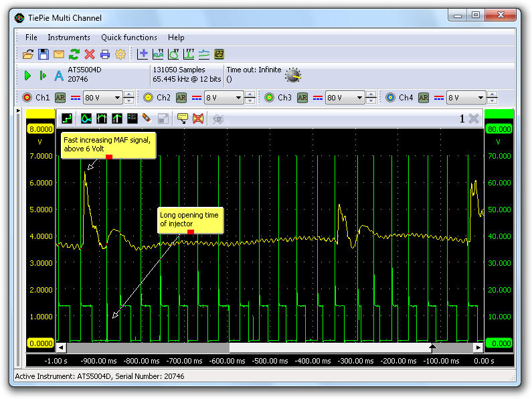Click the 'Long opening time of injector' comment

pos(189,220)
